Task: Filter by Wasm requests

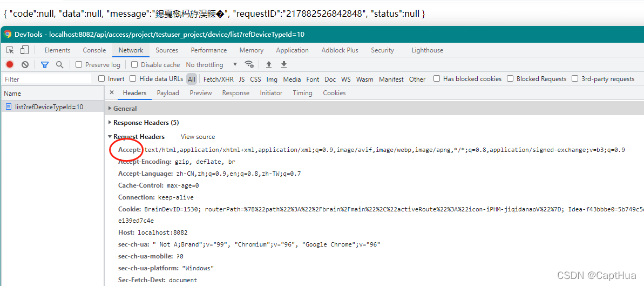Action: coord(365,79)
